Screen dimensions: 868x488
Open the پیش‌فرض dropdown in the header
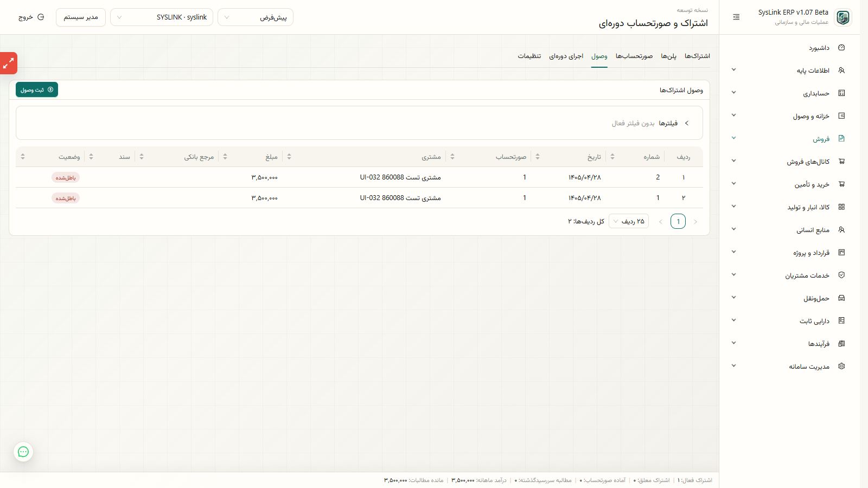tap(256, 17)
